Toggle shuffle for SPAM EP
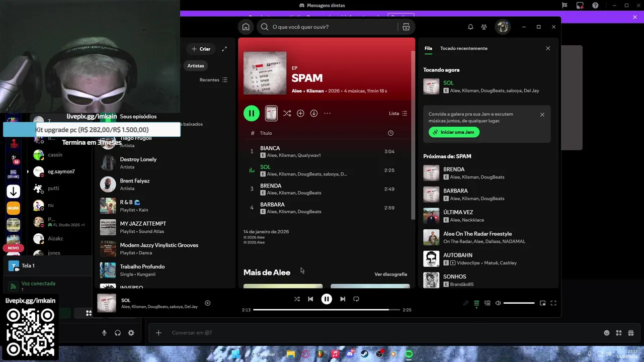The image size is (644, 362). point(287,114)
